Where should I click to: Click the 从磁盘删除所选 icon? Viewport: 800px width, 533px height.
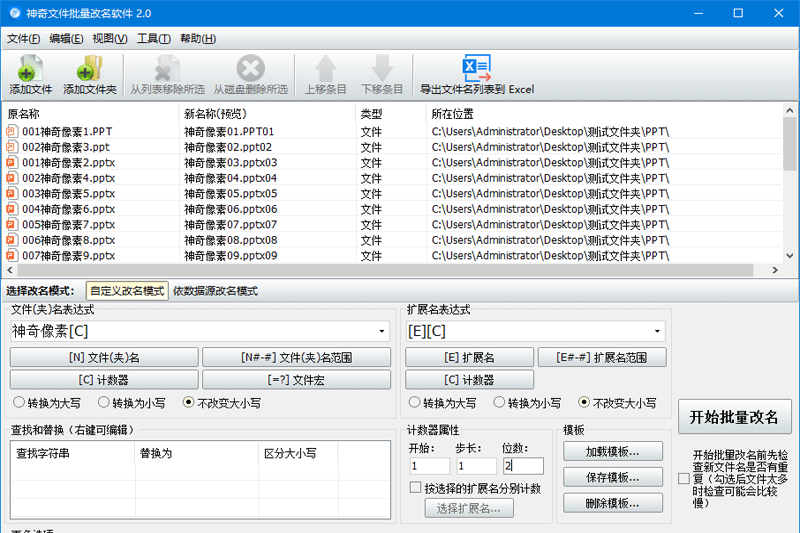point(250,69)
